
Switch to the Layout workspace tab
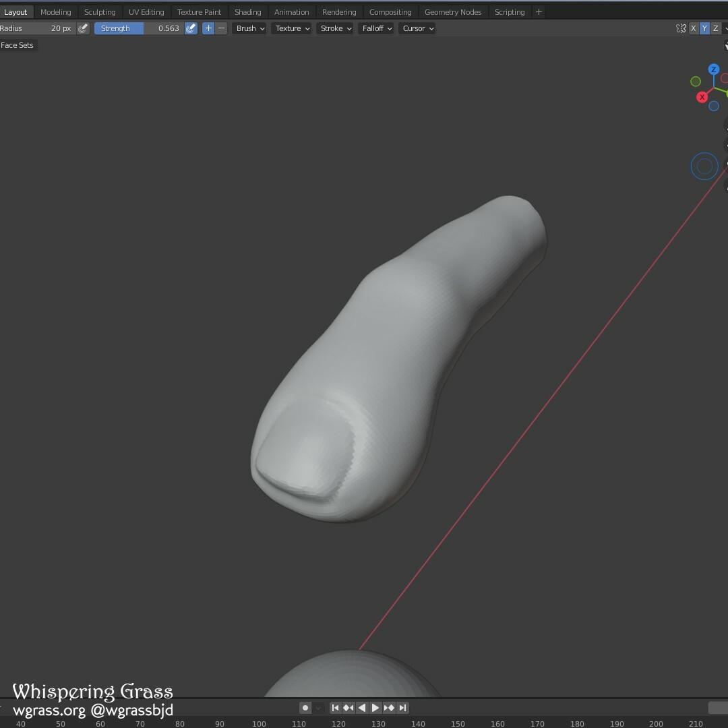click(16, 12)
